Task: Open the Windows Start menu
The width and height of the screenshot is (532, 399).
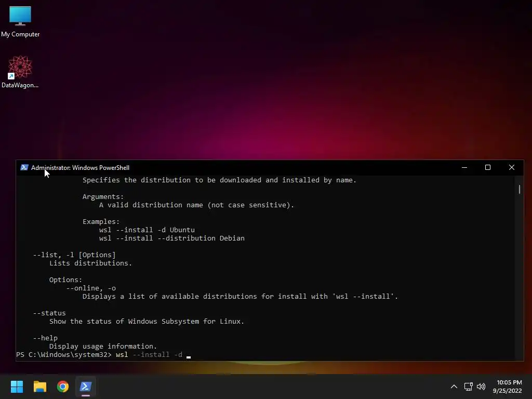Action: pyautogui.click(x=17, y=387)
